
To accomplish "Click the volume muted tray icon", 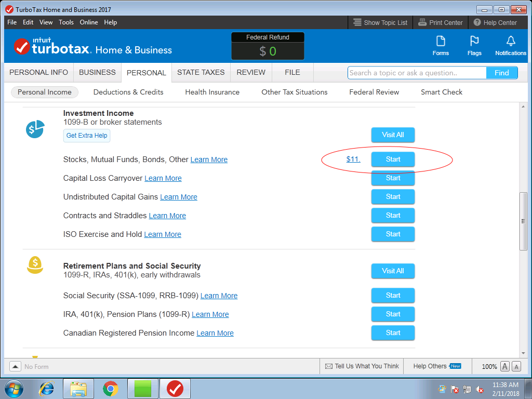I will click(x=480, y=390).
